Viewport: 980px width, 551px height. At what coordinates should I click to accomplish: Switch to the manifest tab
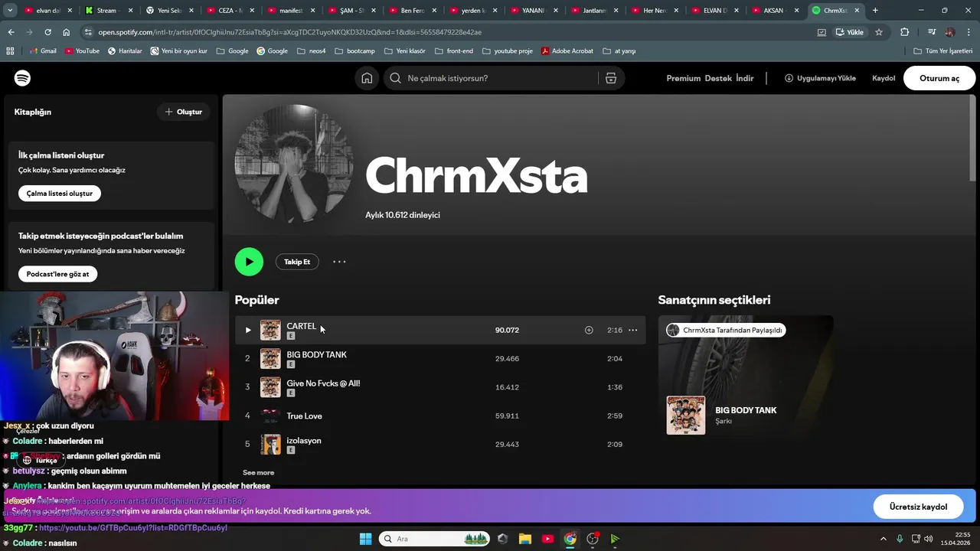289,10
